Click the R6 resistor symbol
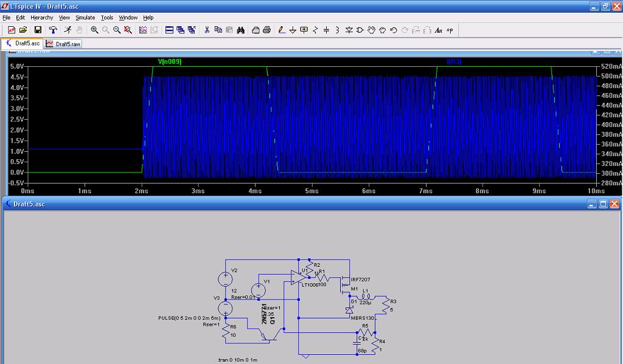 [x=226, y=332]
